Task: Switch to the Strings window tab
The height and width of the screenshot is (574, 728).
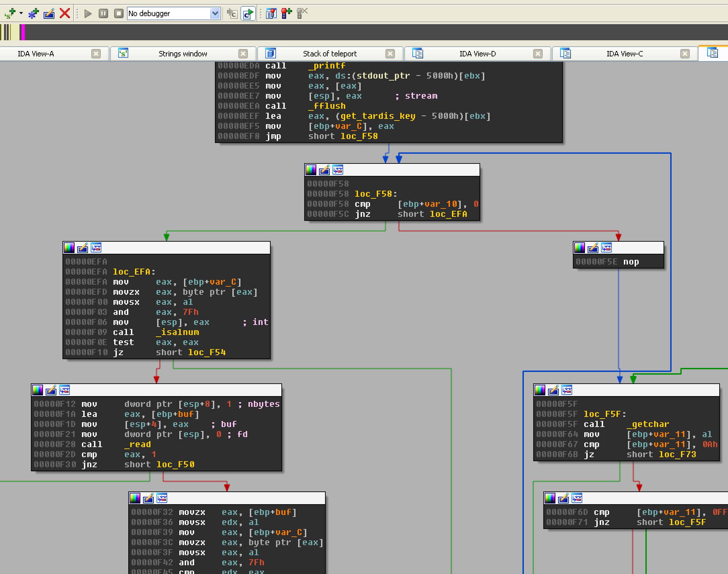Action: (183, 54)
